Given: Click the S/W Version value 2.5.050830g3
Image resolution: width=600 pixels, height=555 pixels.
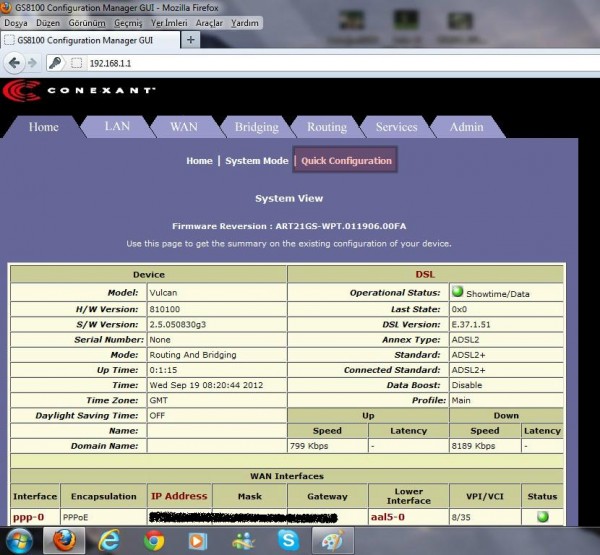Looking at the screenshot, I should click(178, 325).
